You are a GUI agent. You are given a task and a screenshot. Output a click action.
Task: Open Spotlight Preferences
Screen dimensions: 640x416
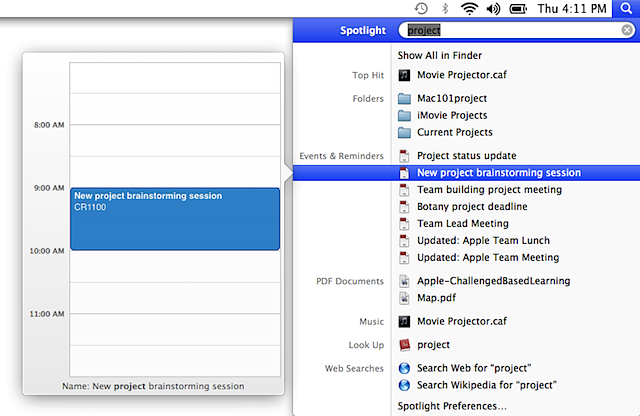[451, 406]
